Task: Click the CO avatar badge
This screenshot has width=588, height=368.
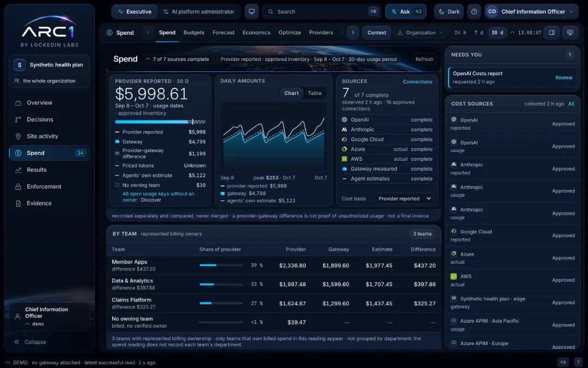Action: 492,11
